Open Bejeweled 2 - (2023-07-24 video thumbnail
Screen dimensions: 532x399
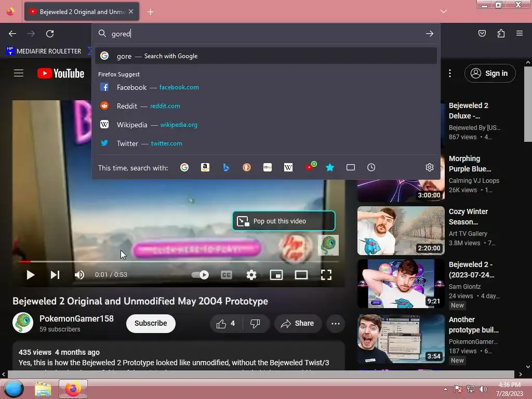pos(401,284)
